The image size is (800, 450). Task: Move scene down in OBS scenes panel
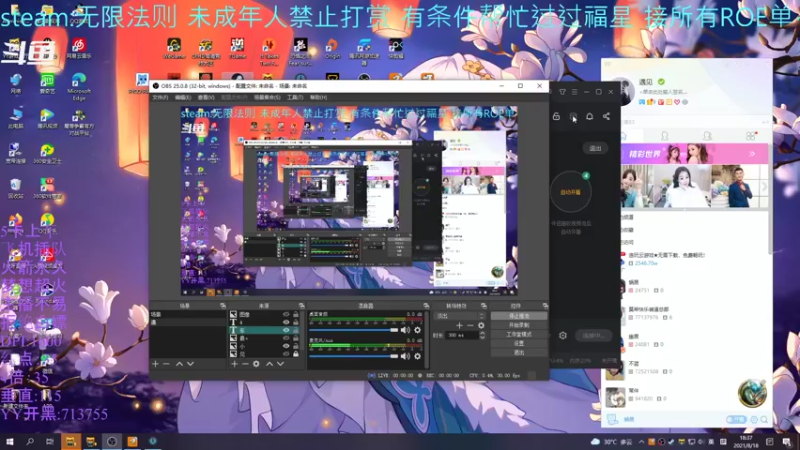click(x=190, y=364)
